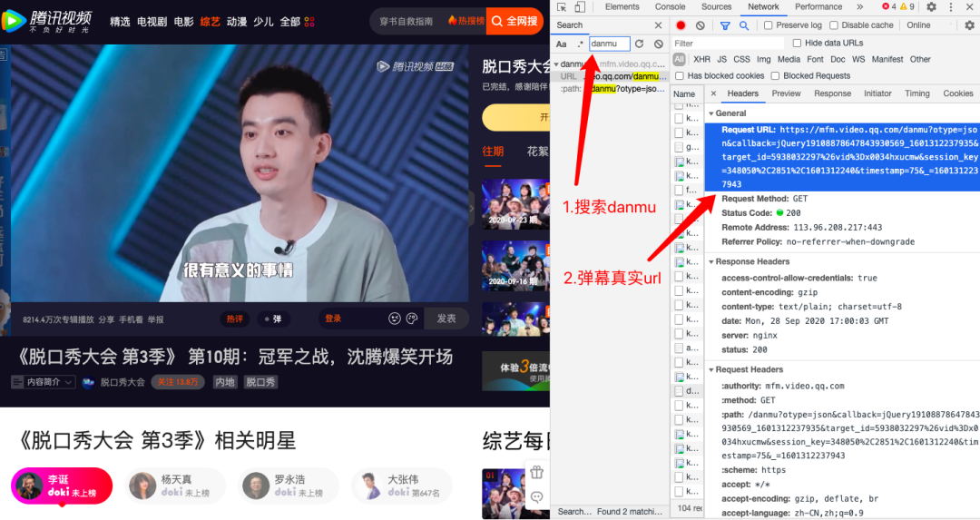Close the Search panel
Screen dimensions: 980x520
click(658, 25)
